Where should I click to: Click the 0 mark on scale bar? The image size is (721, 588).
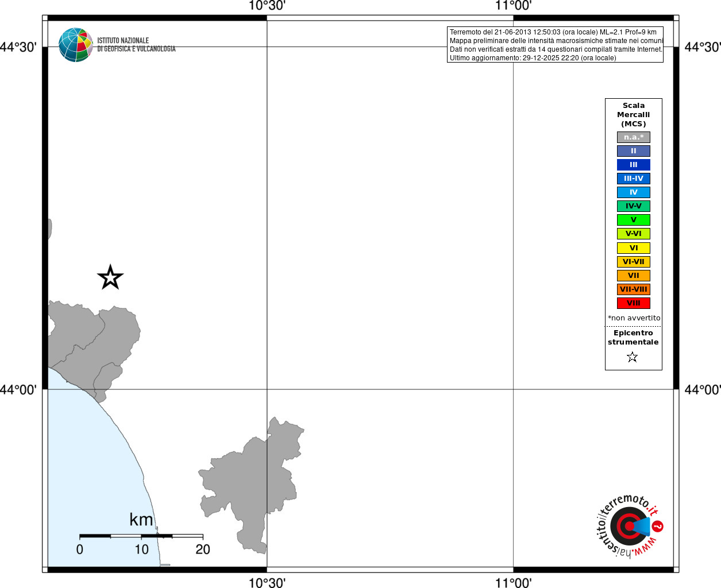[80, 550]
